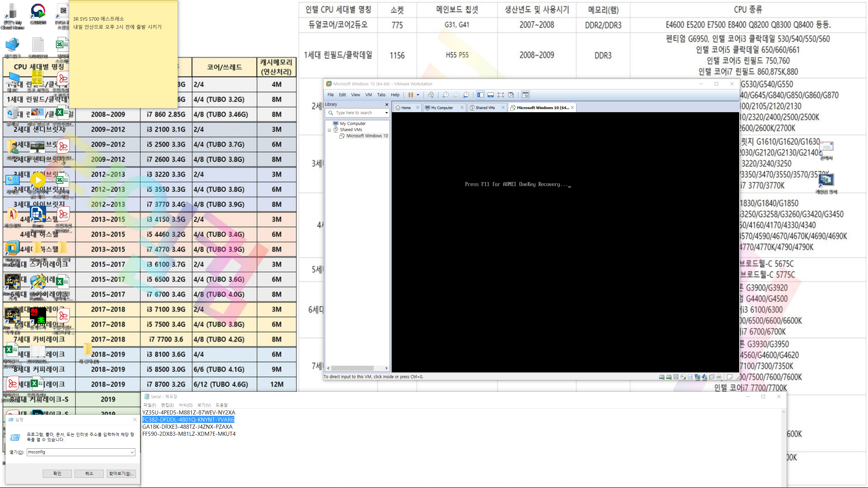Open the 제어판 control panel icon
The image size is (868, 488).
13,184
